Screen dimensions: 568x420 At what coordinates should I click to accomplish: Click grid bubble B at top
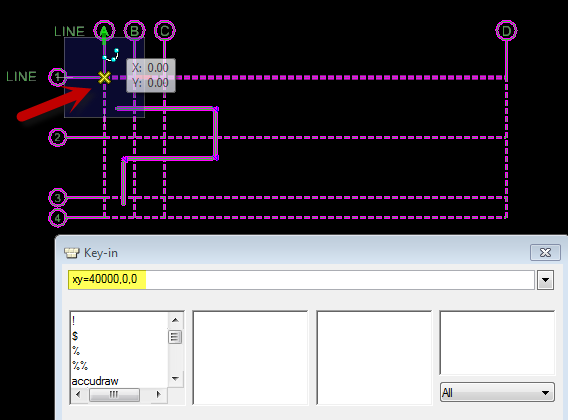(134, 31)
